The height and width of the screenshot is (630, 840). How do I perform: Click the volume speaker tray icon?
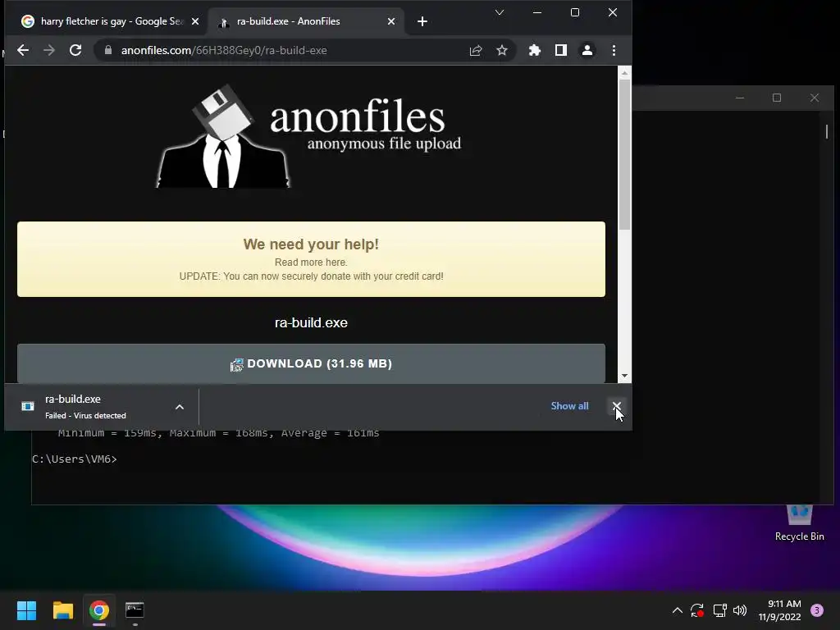coord(740,610)
